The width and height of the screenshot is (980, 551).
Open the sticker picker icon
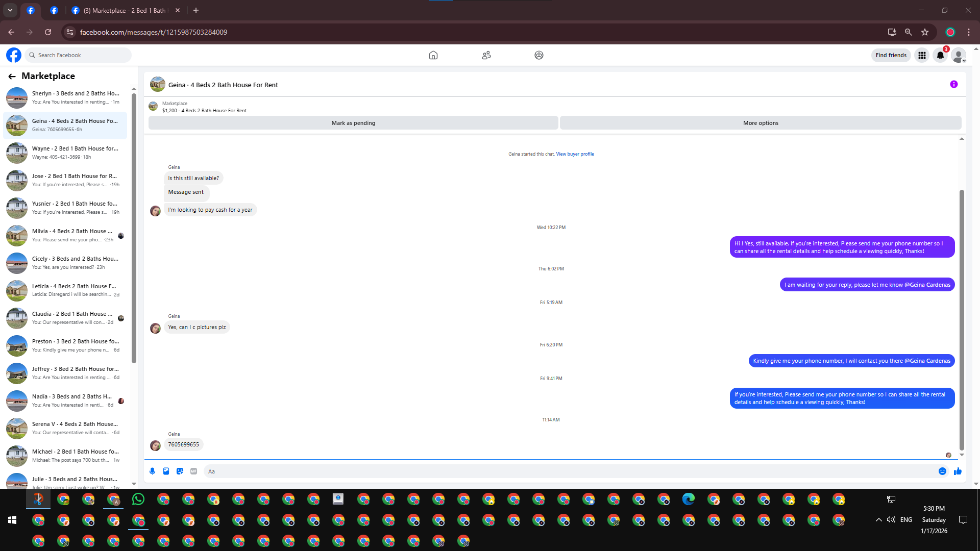click(180, 471)
